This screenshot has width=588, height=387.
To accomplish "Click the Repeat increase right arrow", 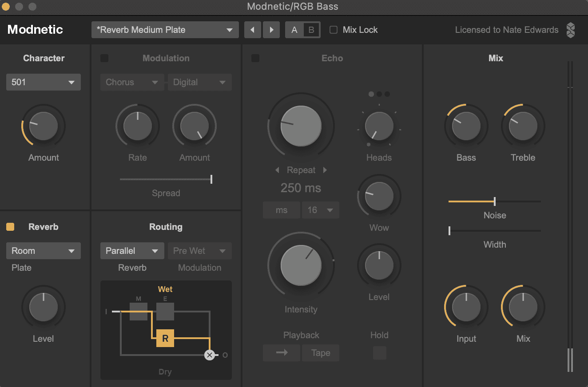I will [325, 170].
